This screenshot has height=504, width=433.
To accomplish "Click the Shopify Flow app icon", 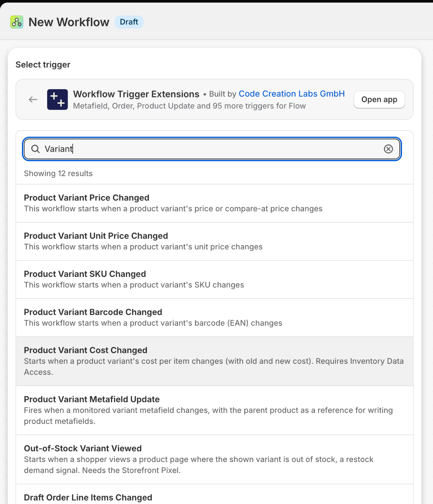I will 17,22.
